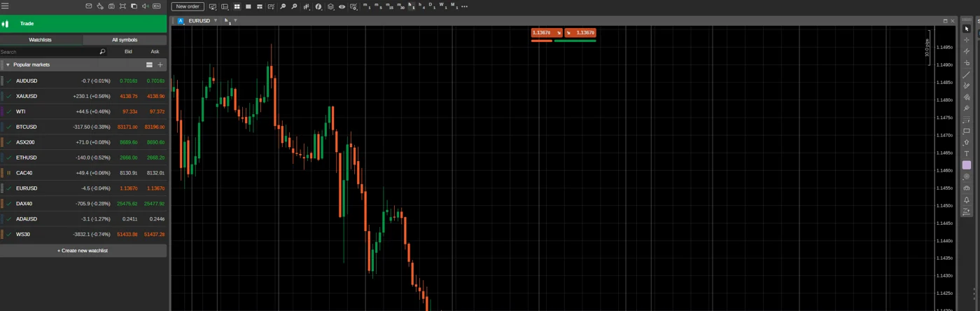Select the rectangle shape drawing tool
980x311 pixels.
pos(967,131)
